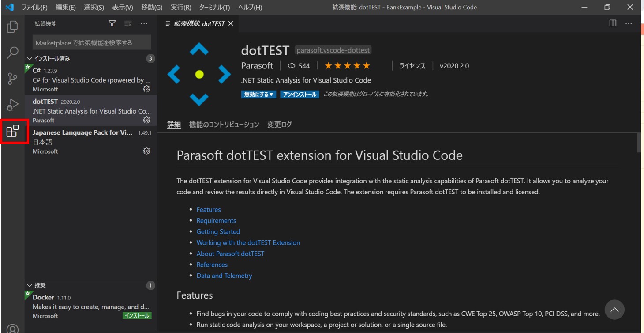Open the 無効にする dropdown button
Image resolution: width=644 pixels, height=333 pixels.
point(258,95)
